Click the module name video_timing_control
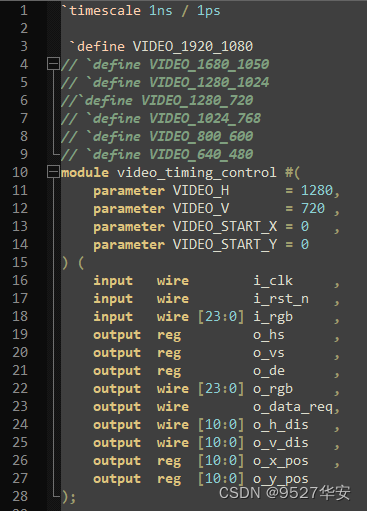This screenshot has width=367, height=511. tap(197, 173)
